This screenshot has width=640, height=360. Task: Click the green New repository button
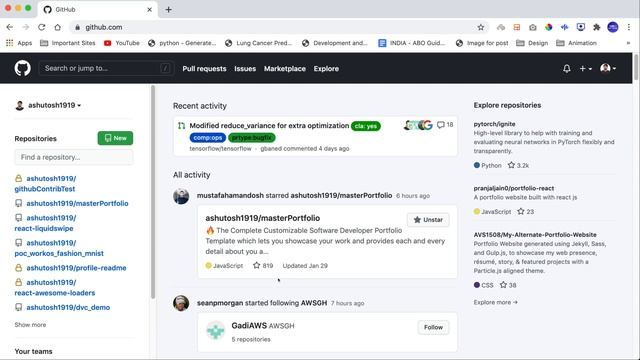(115, 138)
